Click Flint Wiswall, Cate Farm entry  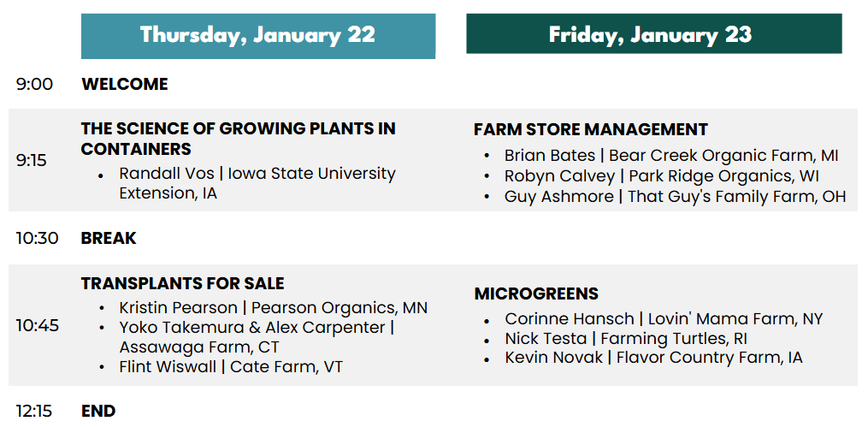231,367
